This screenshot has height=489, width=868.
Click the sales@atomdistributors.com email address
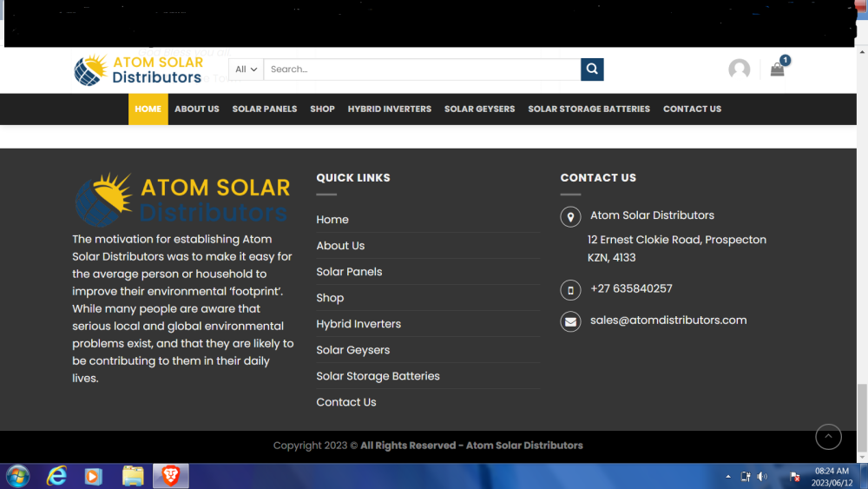pyautogui.click(x=668, y=320)
